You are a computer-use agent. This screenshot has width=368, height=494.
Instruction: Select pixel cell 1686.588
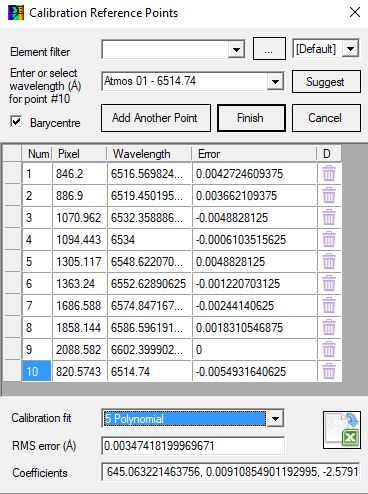coord(79,306)
